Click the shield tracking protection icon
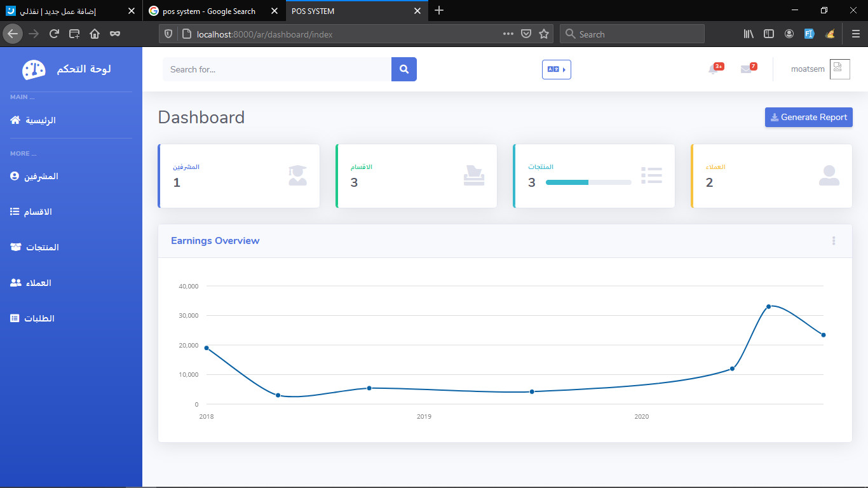Image resolution: width=868 pixels, height=488 pixels. tap(168, 34)
